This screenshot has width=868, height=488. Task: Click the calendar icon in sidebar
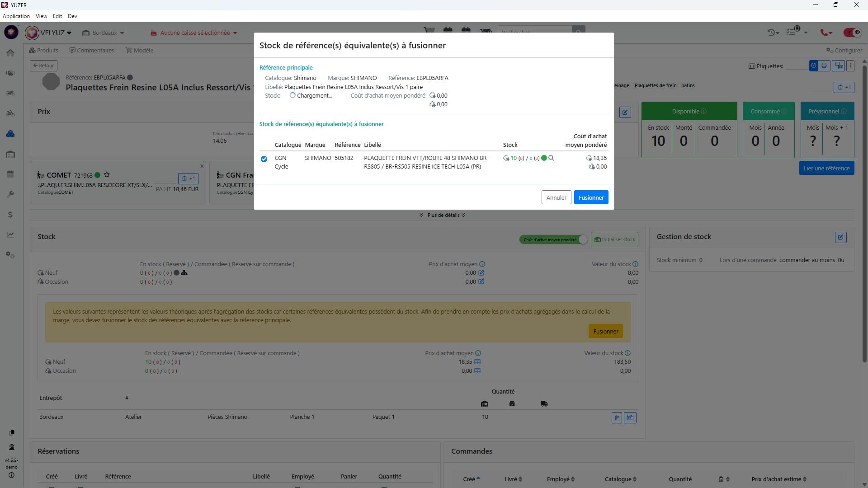tap(10, 174)
